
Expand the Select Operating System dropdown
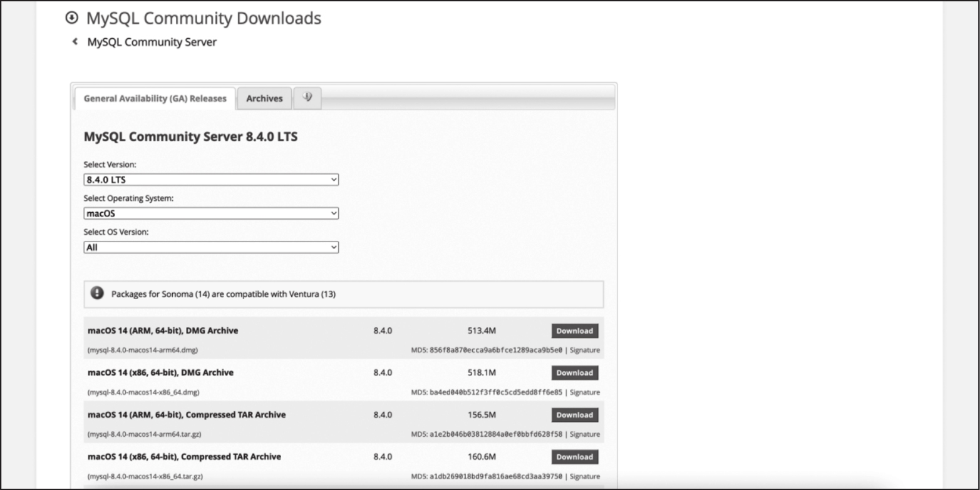coord(211,213)
